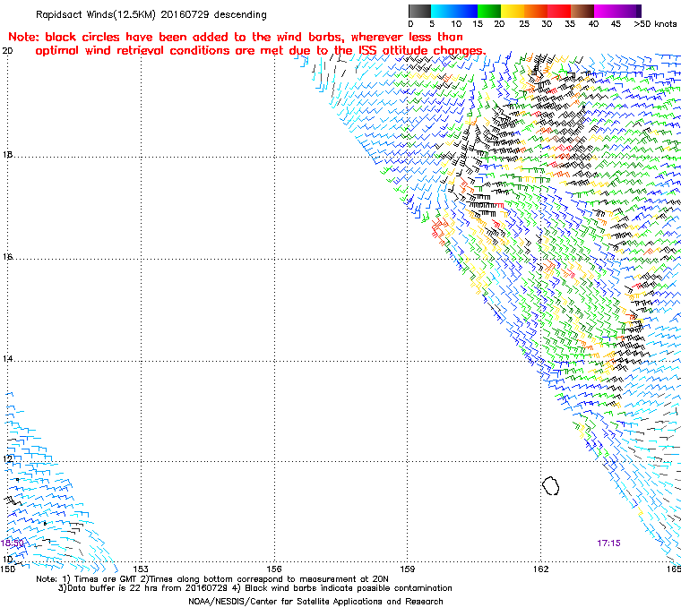Click the 18:50 pass time label

point(13,543)
